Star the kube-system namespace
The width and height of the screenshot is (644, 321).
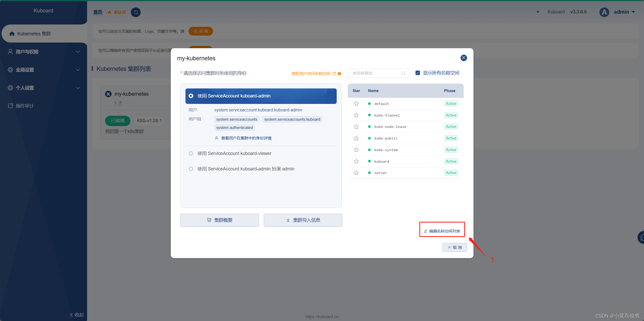(356, 150)
